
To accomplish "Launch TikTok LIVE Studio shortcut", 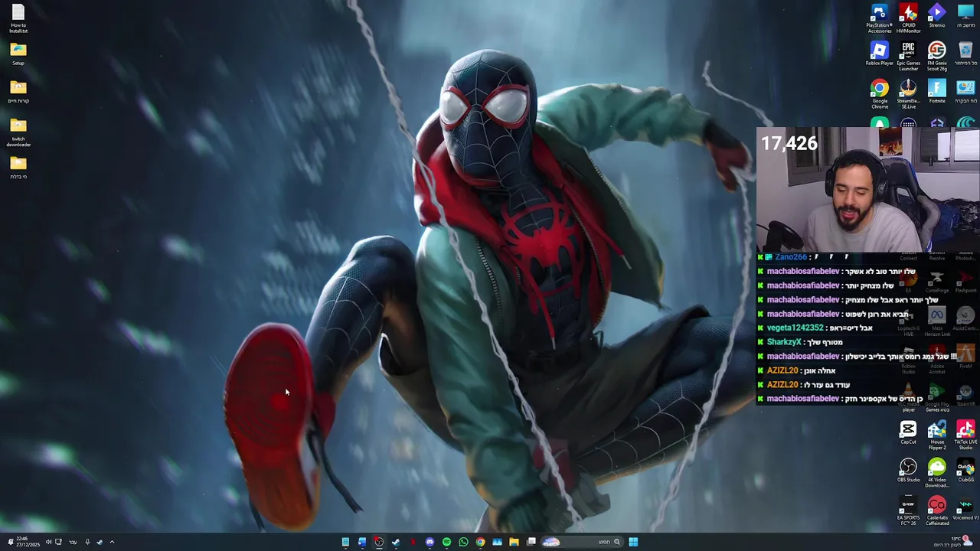I will 965,435.
